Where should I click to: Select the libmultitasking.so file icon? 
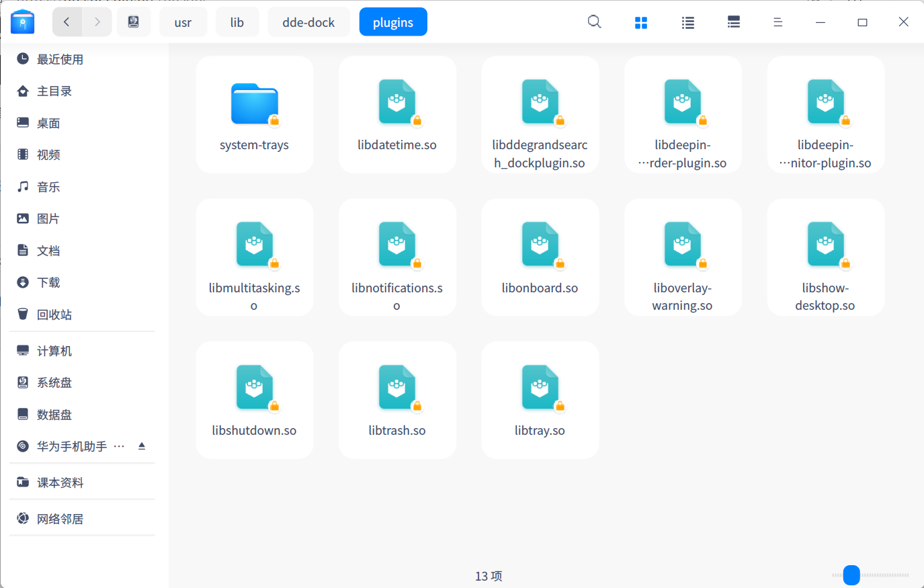coord(255,245)
